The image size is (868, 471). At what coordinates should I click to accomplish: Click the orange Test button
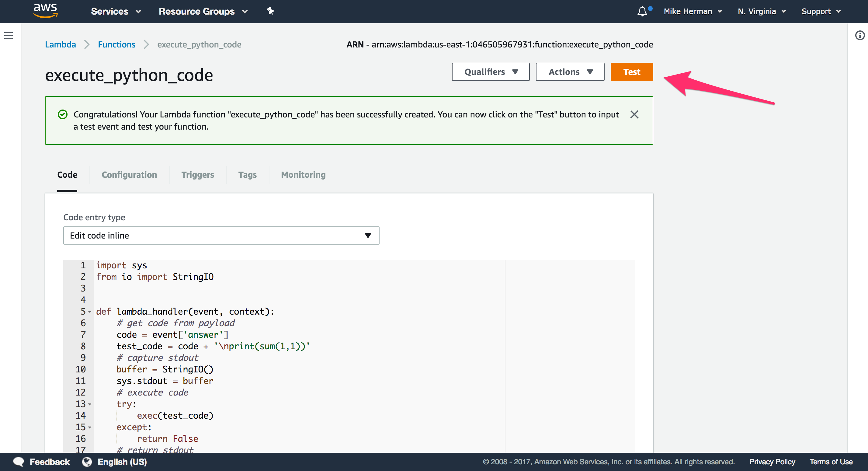click(x=632, y=72)
